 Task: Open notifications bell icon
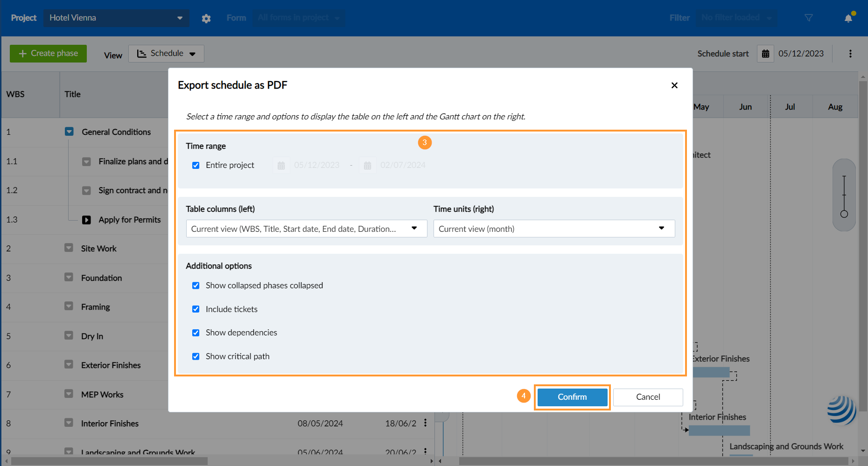(x=848, y=18)
